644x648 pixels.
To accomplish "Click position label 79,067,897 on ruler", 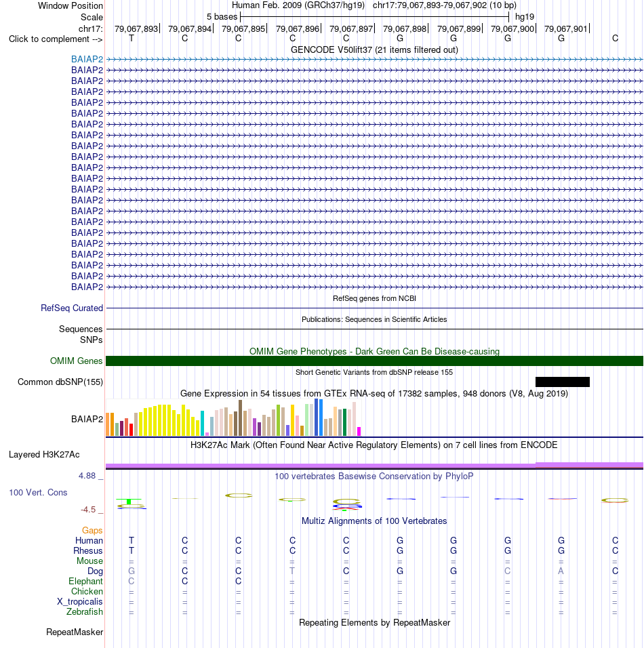I will point(351,29).
